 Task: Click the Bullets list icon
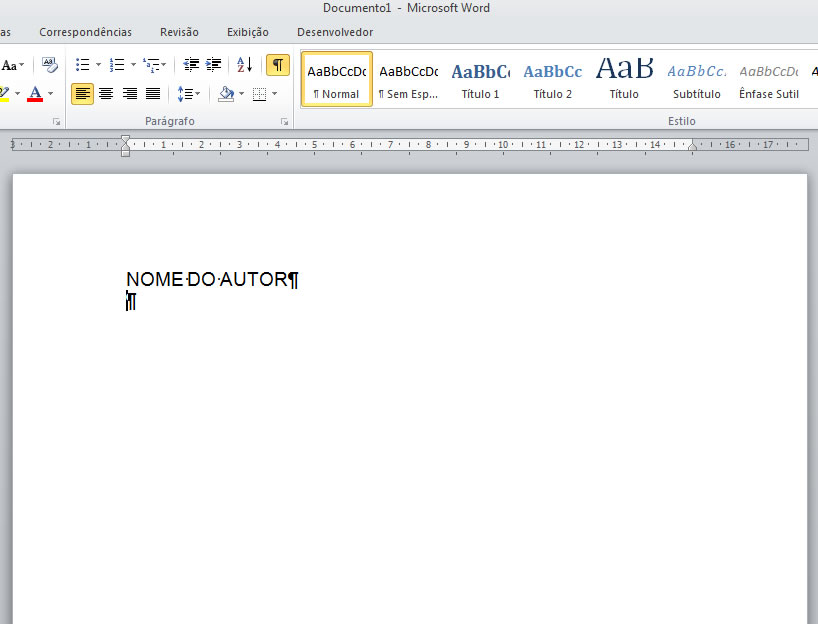[82, 65]
